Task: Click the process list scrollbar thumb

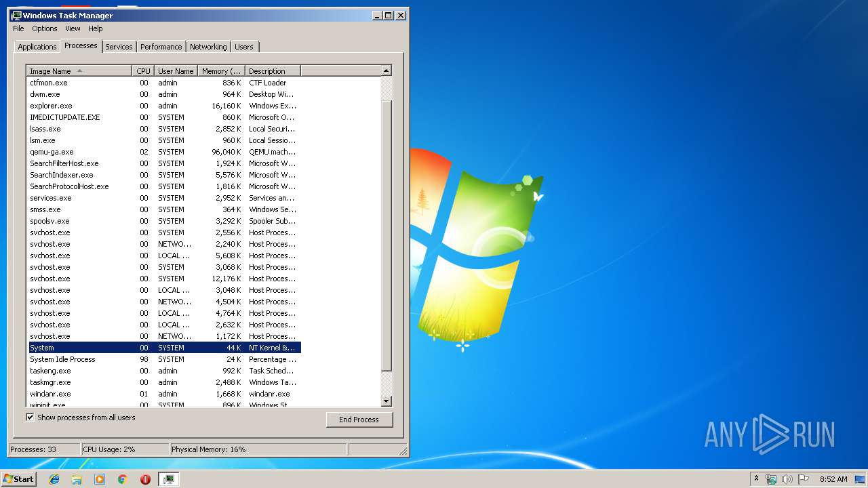Action: 387,236
